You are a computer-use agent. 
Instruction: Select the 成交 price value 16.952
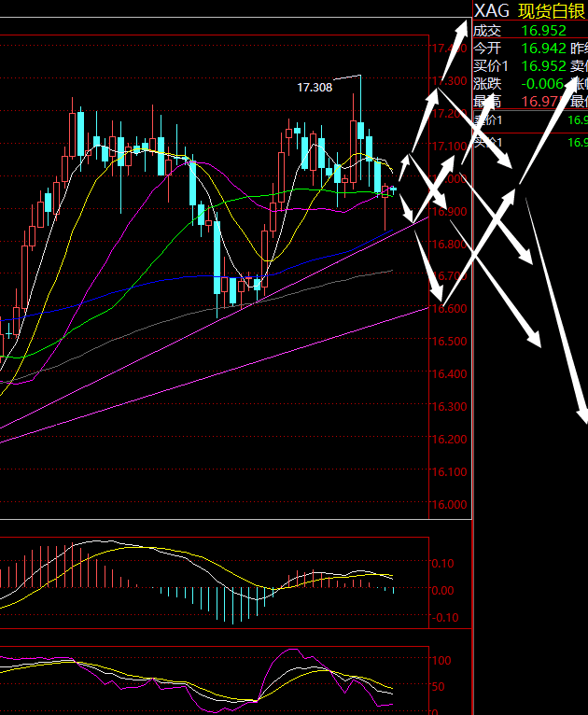pos(544,31)
